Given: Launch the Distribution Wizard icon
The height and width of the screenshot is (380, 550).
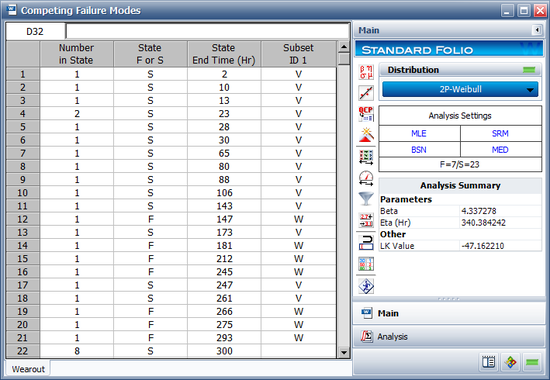Looking at the screenshot, I should point(366,135).
